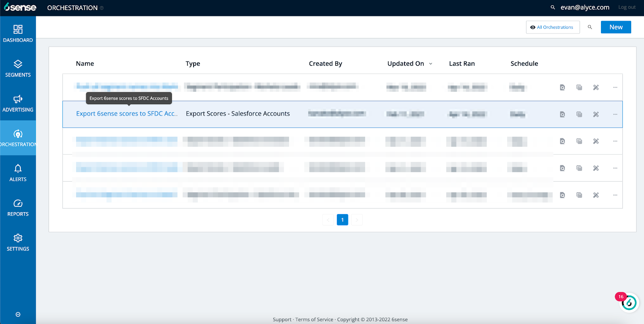Preview the Export 6sense scores orchestration
The height and width of the screenshot is (324, 644).
pos(562,114)
